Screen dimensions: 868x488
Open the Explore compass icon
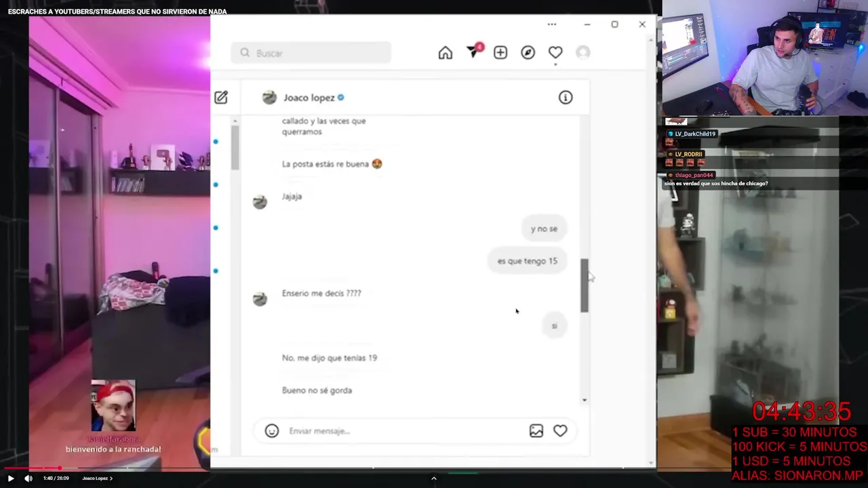tap(528, 53)
